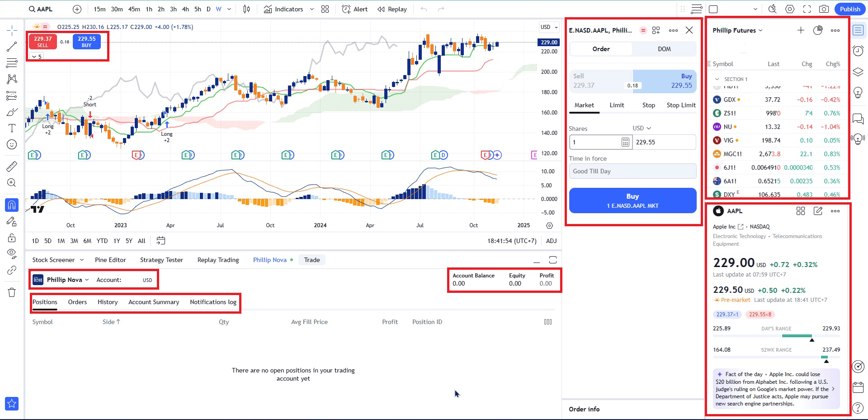The width and height of the screenshot is (868, 420).
Task: Toggle stay in drawing mode
Action: tap(12, 221)
